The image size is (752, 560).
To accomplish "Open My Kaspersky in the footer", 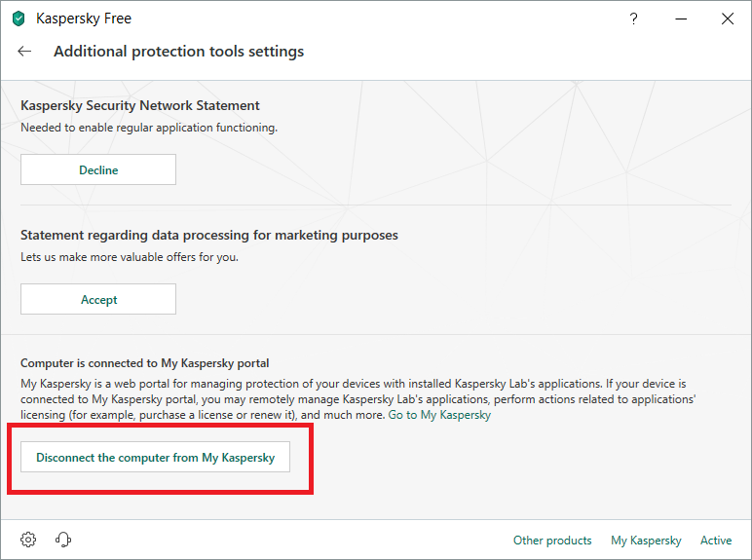I will [646, 541].
